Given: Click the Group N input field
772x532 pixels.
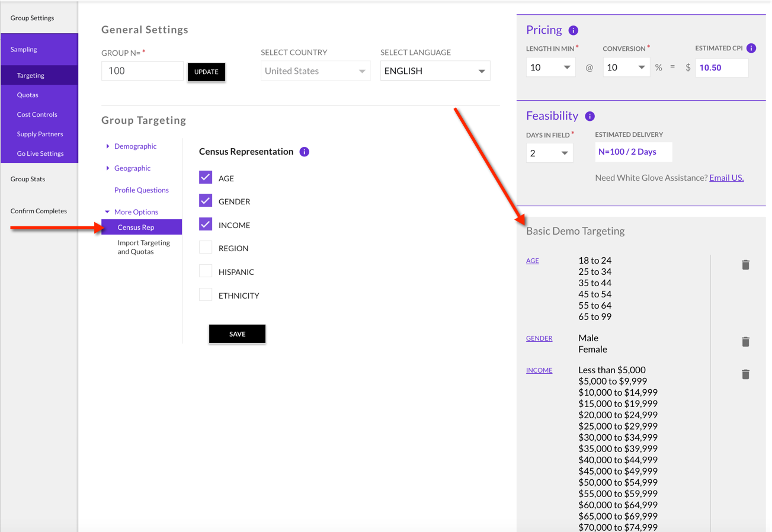Looking at the screenshot, I should point(142,71).
